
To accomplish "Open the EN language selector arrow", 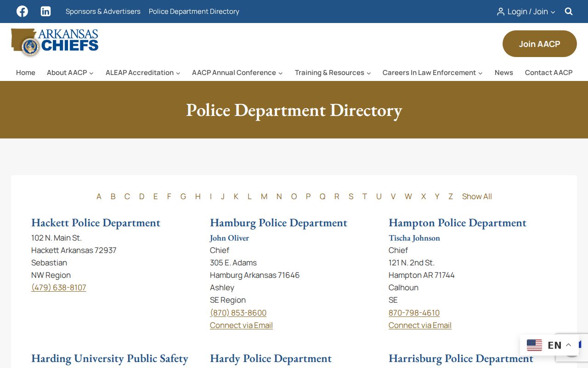I will [568, 345].
